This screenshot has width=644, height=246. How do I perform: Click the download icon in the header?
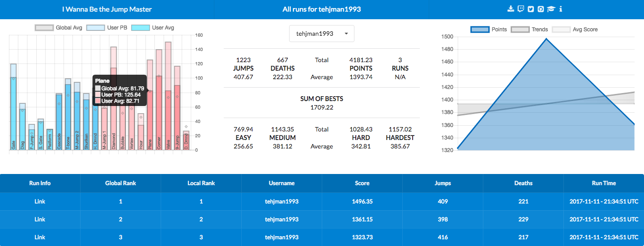click(x=511, y=9)
